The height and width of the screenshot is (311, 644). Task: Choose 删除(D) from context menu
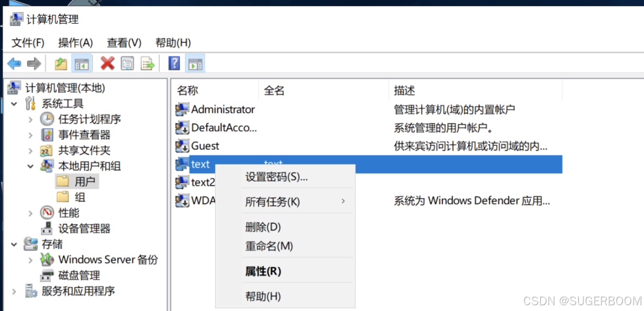pyautogui.click(x=285, y=227)
